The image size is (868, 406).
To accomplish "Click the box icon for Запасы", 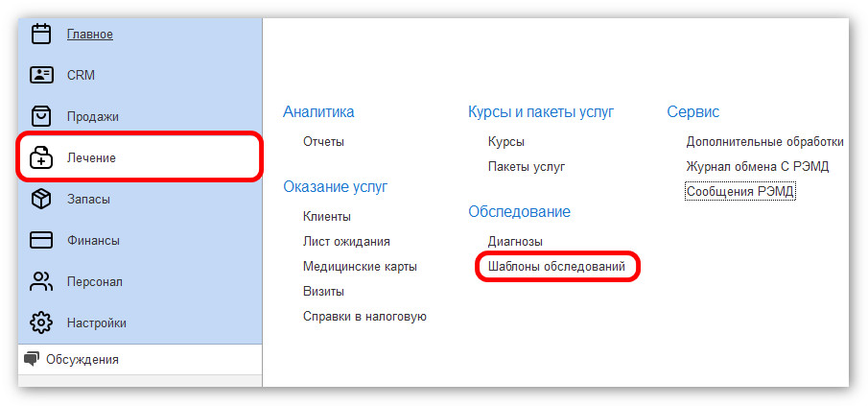I will [x=41, y=199].
